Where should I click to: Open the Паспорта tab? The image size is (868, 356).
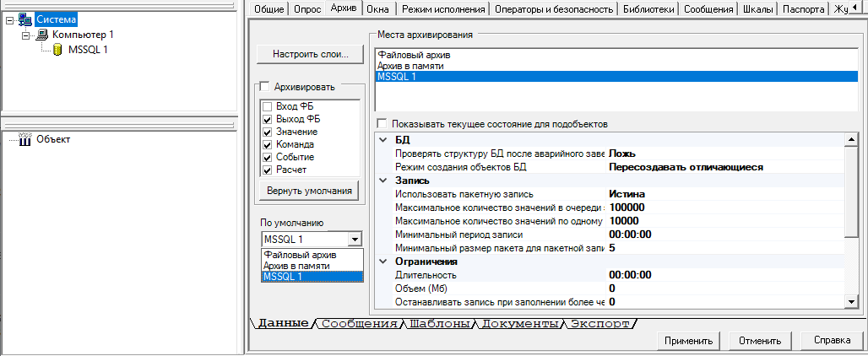[x=803, y=8]
